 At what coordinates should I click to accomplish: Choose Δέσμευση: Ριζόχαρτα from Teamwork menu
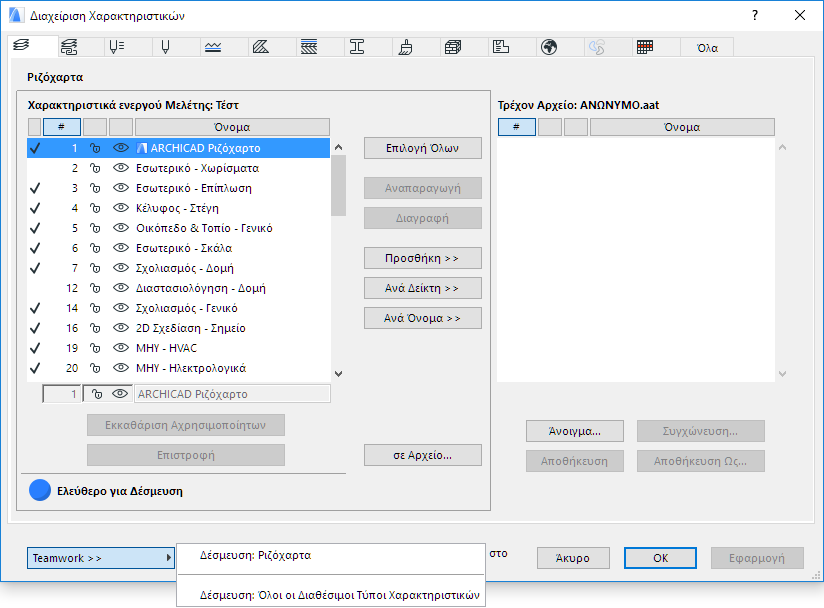331,555
